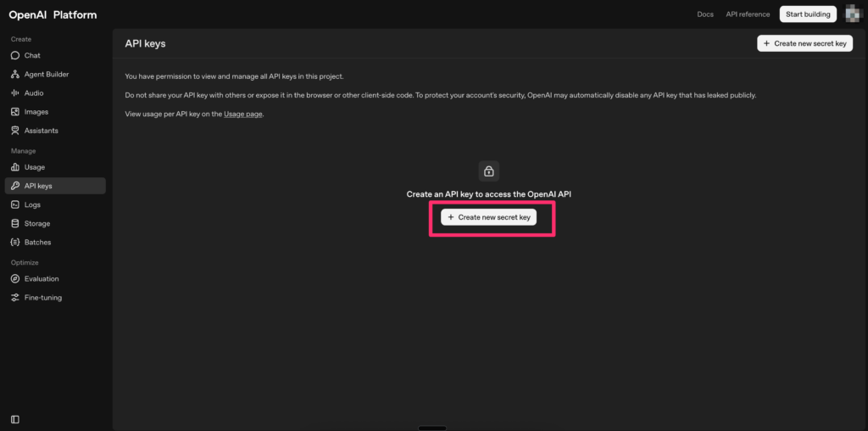Open Usage via the bar chart icon
The image size is (868, 431).
point(15,168)
